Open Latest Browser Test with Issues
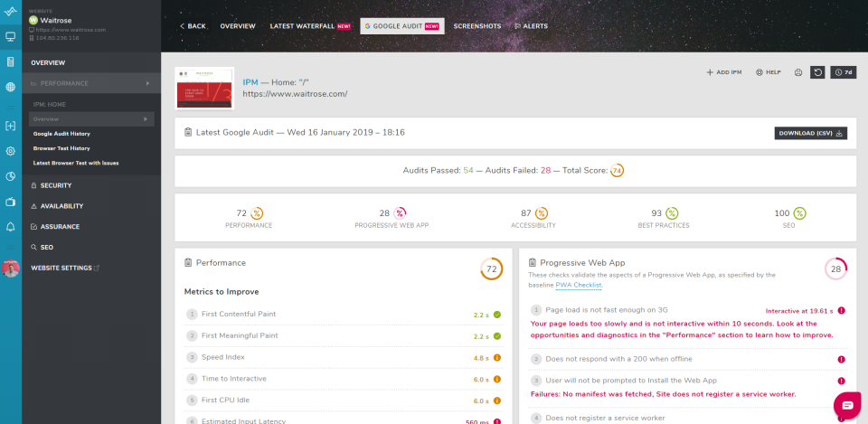Screen dimensions: 868x424 76,164
